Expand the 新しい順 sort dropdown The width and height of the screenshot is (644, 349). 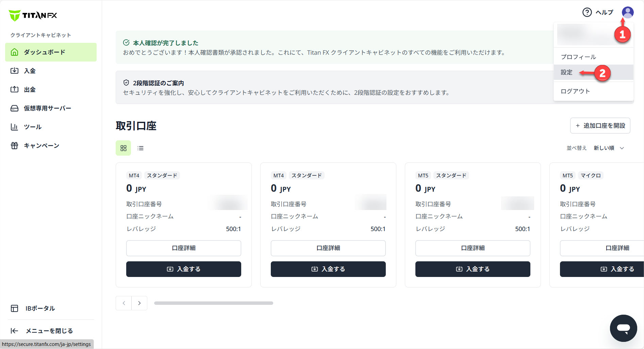(x=609, y=148)
